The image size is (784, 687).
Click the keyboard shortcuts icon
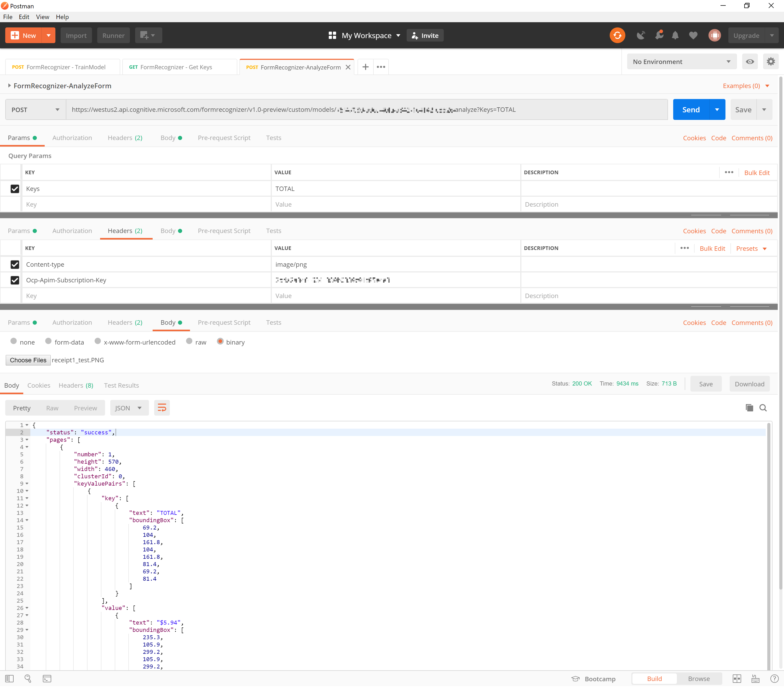coord(755,679)
